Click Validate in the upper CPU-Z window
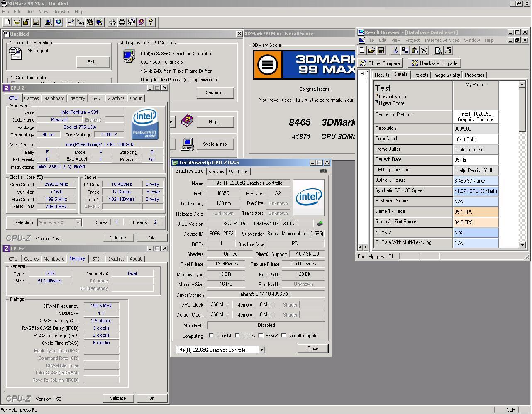The width and height of the screenshot is (532, 414). pyautogui.click(x=118, y=238)
